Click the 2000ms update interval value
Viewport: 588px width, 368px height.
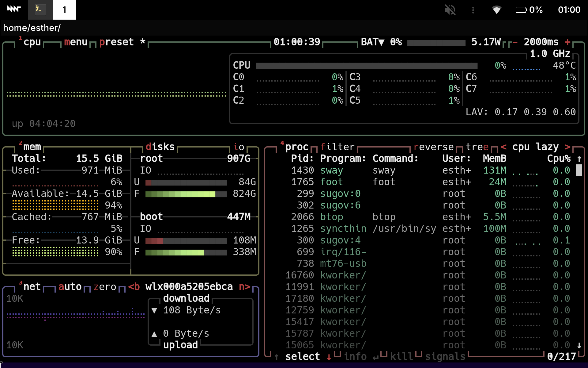click(541, 42)
